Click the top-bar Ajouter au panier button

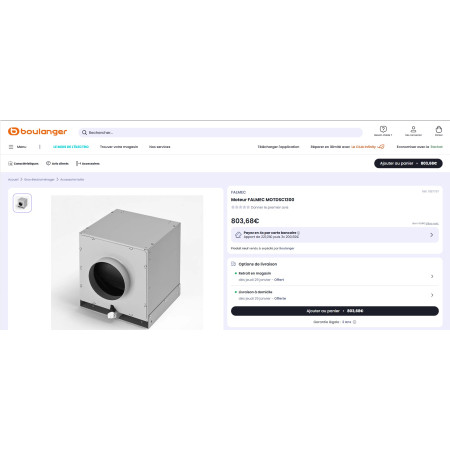(408, 163)
